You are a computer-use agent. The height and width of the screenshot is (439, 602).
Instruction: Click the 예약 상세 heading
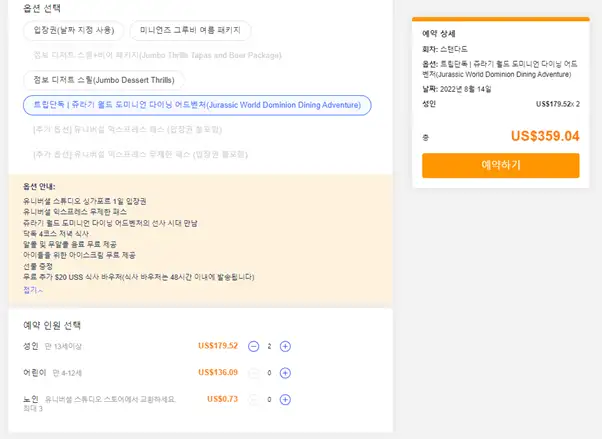pyautogui.click(x=439, y=33)
